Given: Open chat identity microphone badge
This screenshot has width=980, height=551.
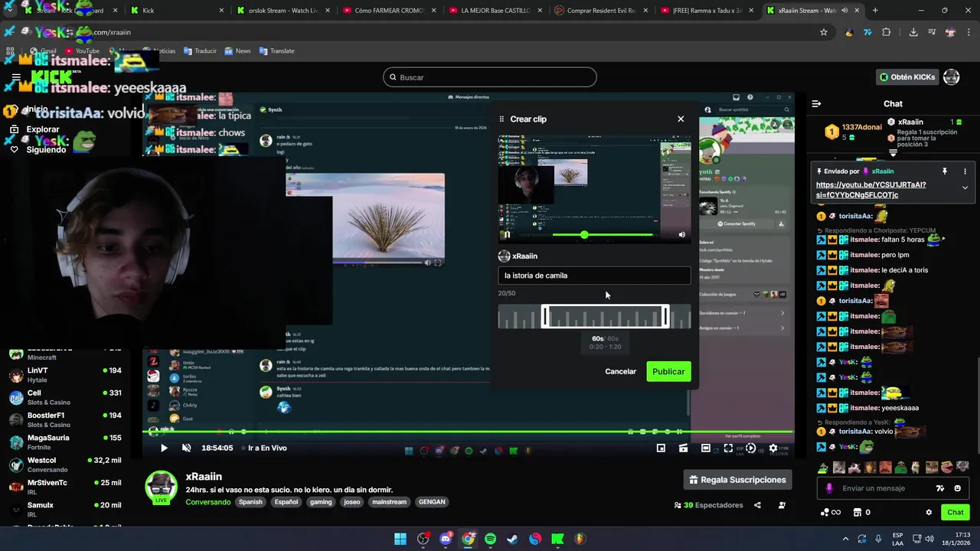Looking at the screenshot, I should (x=830, y=488).
